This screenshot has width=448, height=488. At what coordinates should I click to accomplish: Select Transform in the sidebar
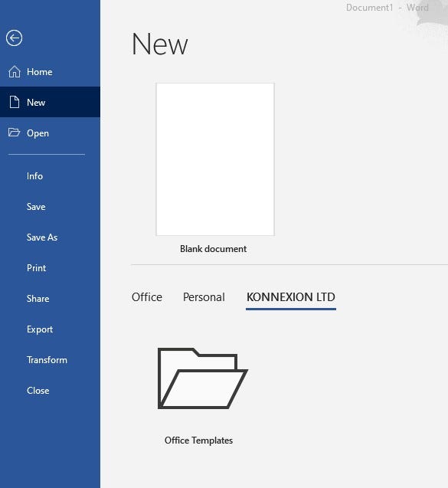(x=50, y=360)
